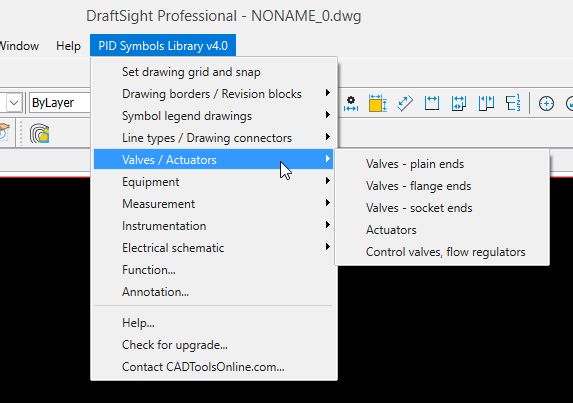Open the Help menu in menu bar
Image resolution: width=573 pixels, height=403 pixels.
(68, 46)
